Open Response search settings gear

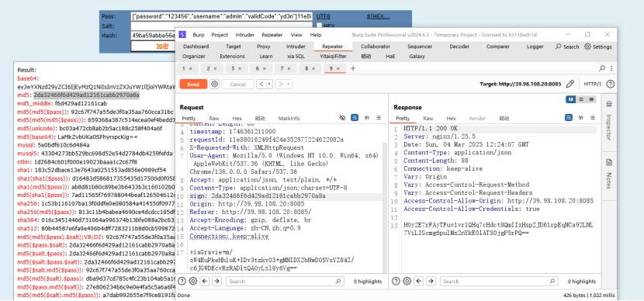click(407, 282)
